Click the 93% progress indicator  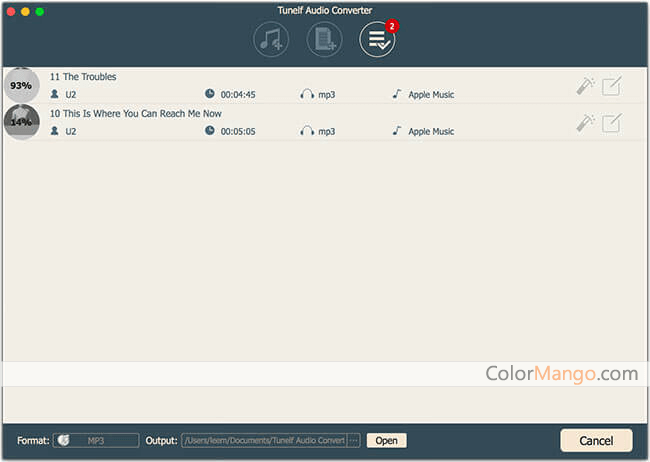(x=21, y=86)
